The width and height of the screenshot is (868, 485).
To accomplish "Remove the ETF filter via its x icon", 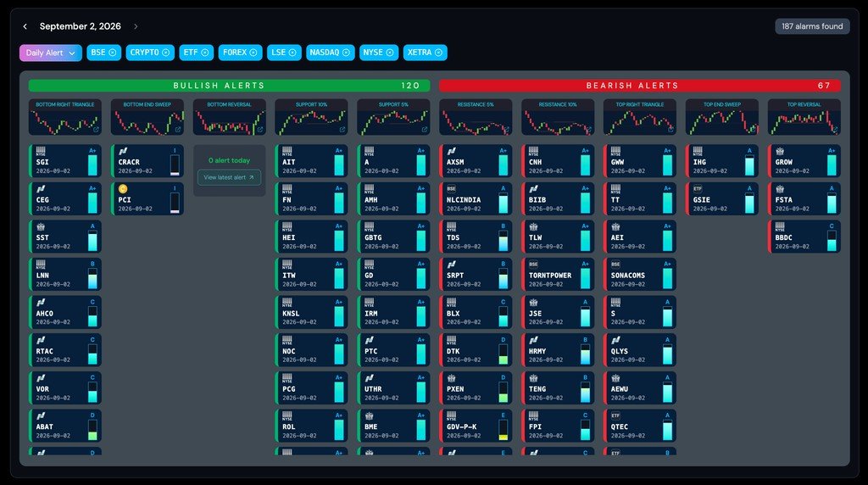I will tap(205, 53).
